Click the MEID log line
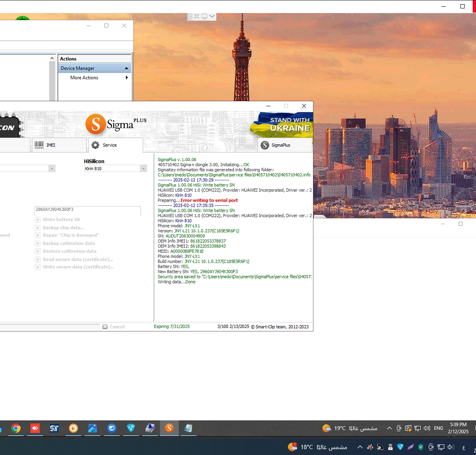Image resolution: width=476 pixels, height=455 pixels. tap(180, 251)
